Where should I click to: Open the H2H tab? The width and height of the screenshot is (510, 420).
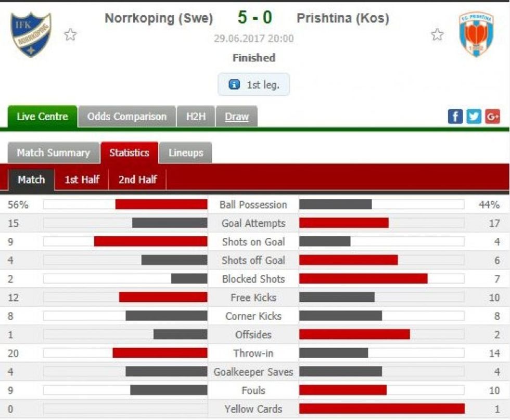(x=194, y=116)
